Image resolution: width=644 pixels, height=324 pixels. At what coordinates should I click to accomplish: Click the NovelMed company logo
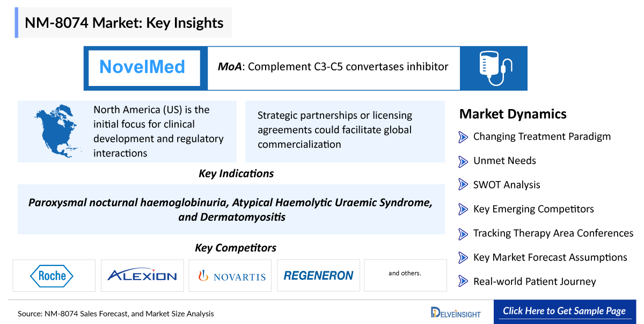(x=143, y=67)
